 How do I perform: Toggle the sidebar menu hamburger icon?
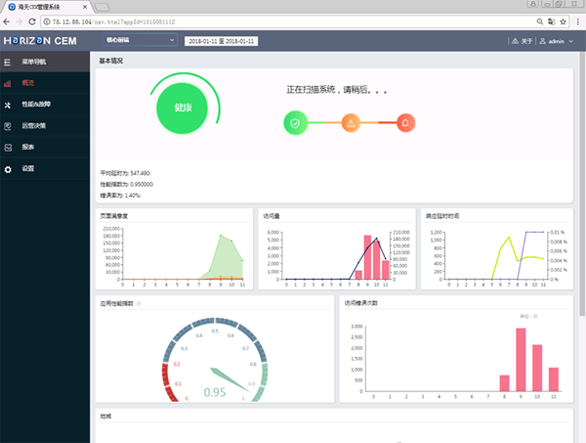pyautogui.click(x=7, y=62)
